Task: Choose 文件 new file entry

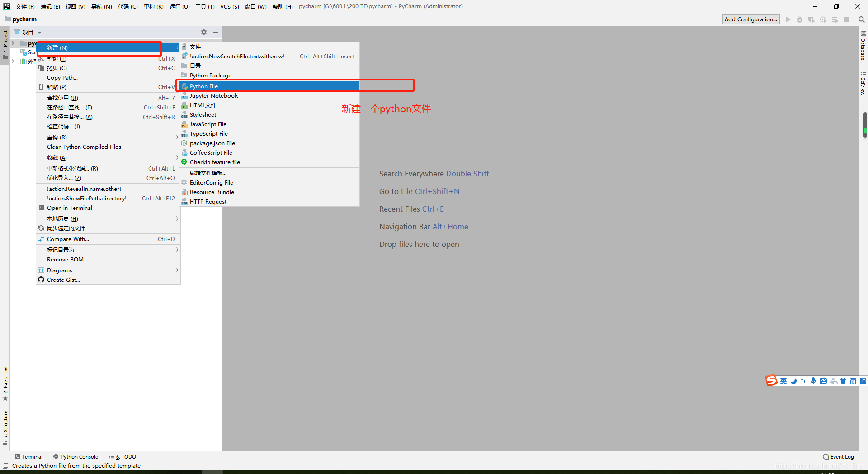Action: pyautogui.click(x=269, y=47)
